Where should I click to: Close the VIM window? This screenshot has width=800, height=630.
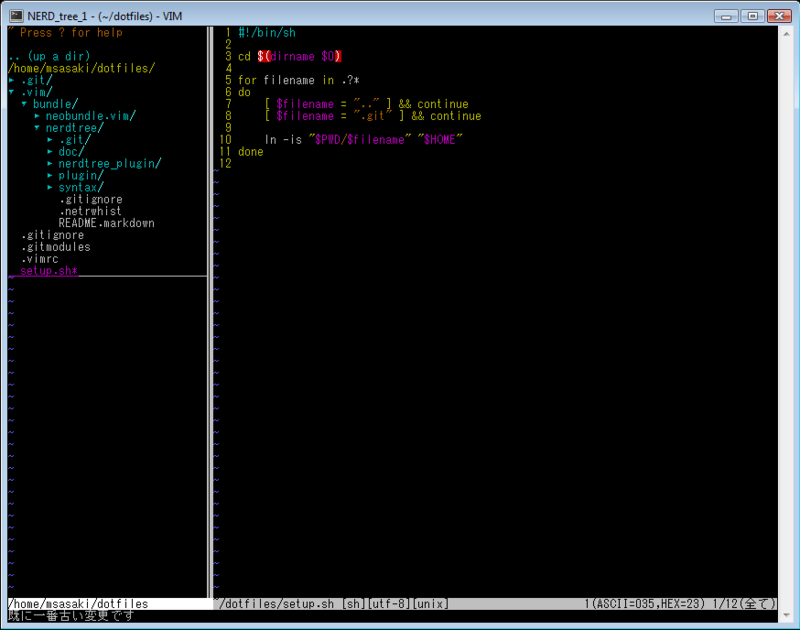point(780,16)
